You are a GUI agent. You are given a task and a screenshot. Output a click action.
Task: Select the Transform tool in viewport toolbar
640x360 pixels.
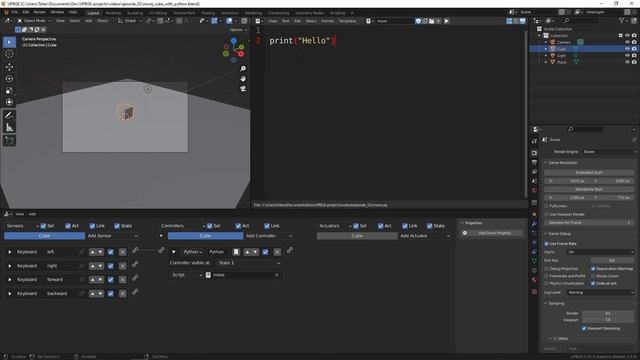click(9, 102)
